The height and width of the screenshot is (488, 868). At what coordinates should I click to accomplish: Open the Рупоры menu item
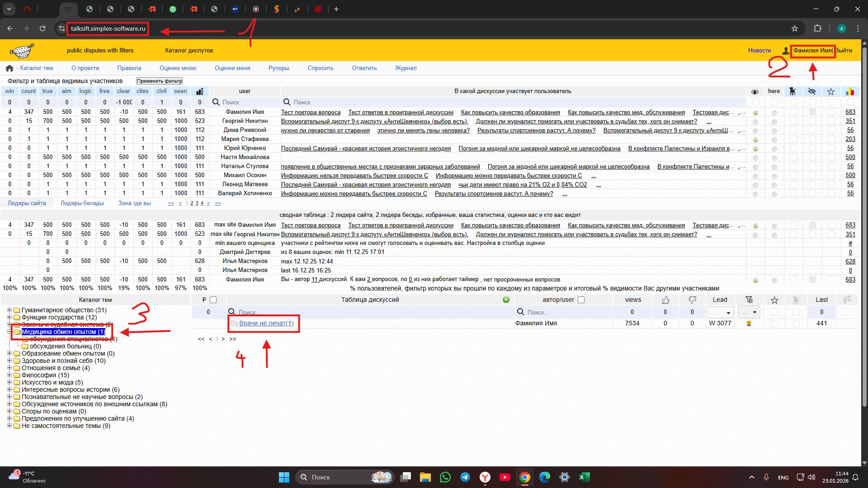(x=278, y=68)
